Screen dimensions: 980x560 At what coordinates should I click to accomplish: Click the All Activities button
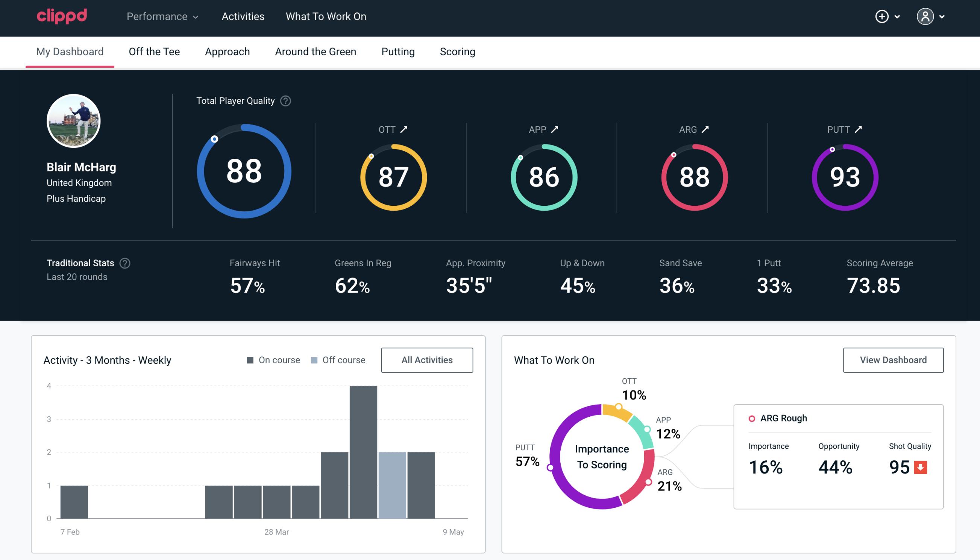(x=427, y=360)
